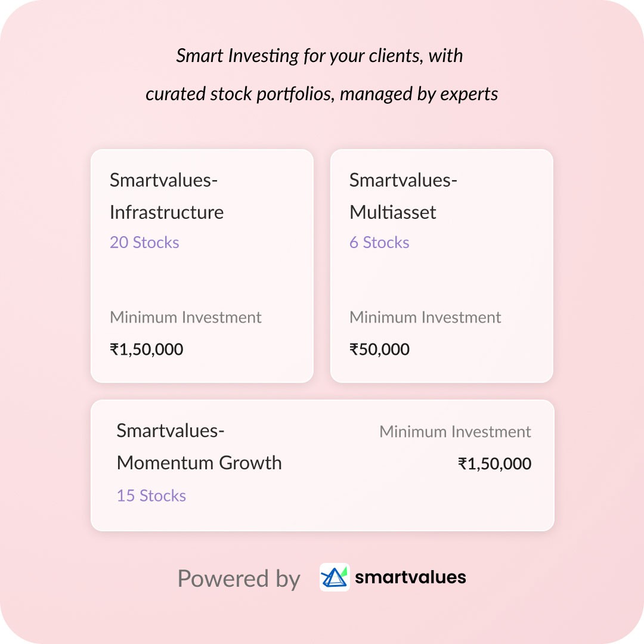Click Minimum Investment label in Infrastructure card
The width and height of the screenshot is (644, 644).
coord(185,317)
